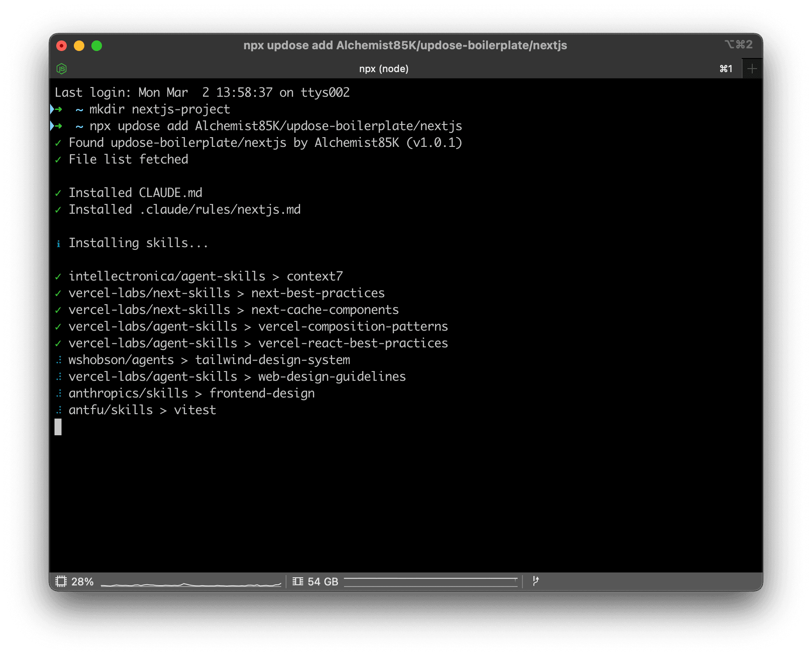The width and height of the screenshot is (812, 656).
Task: Click the memory icon beside 54 GB
Action: [x=298, y=581]
